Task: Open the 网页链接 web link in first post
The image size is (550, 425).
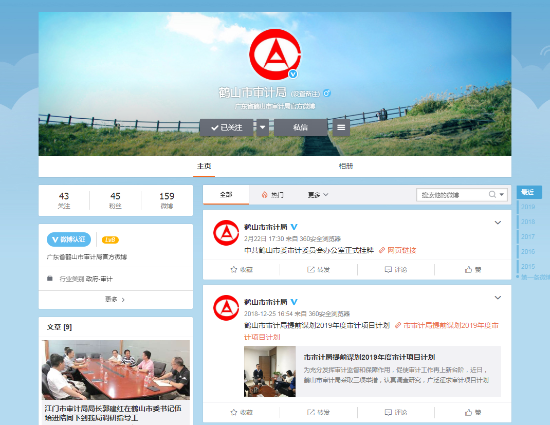Action: [x=398, y=250]
